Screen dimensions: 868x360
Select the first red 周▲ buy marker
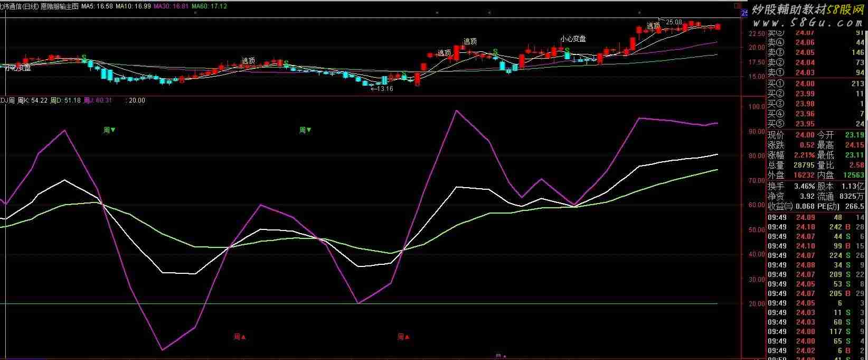(240, 336)
